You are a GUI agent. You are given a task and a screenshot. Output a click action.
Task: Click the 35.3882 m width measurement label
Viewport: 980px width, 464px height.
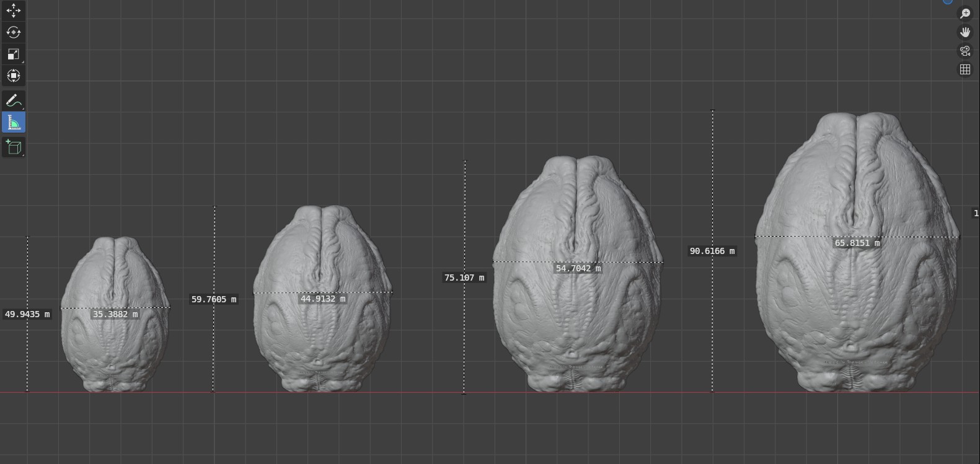point(115,314)
